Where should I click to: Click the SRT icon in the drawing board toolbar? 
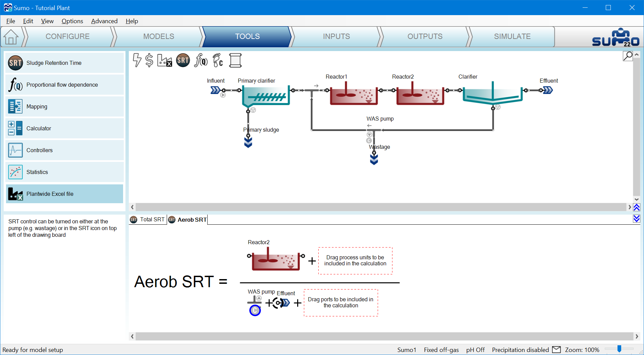point(183,60)
